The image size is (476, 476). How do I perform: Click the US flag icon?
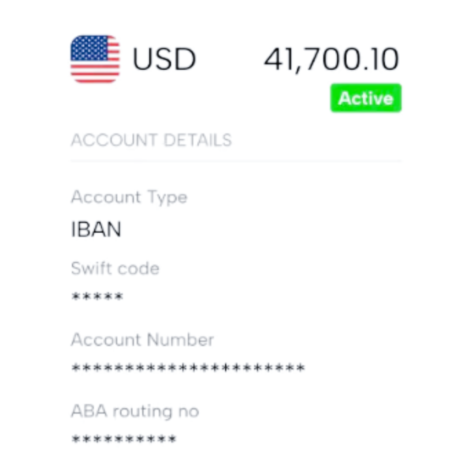click(x=95, y=59)
